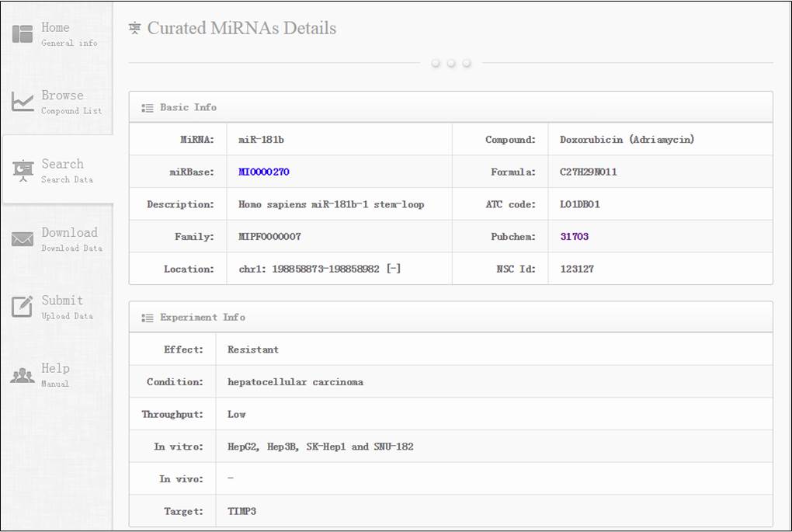Click the effect value 'Resistant'
Screen dimensions: 792x532
click(x=253, y=349)
